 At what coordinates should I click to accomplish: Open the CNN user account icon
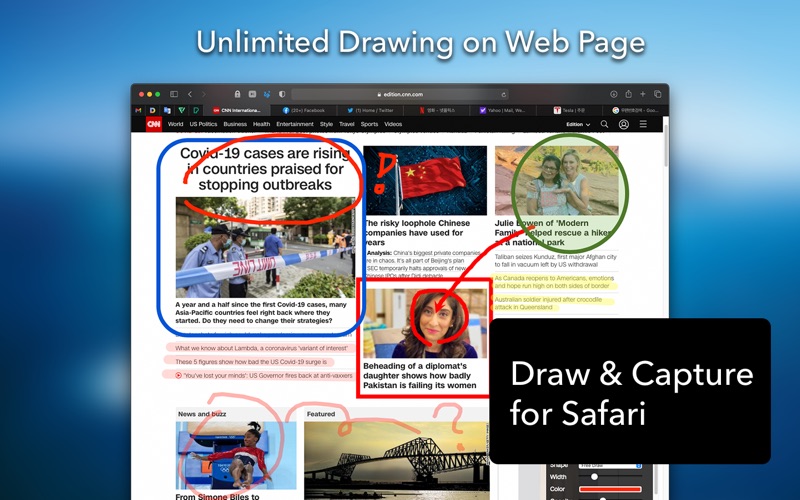coord(623,124)
